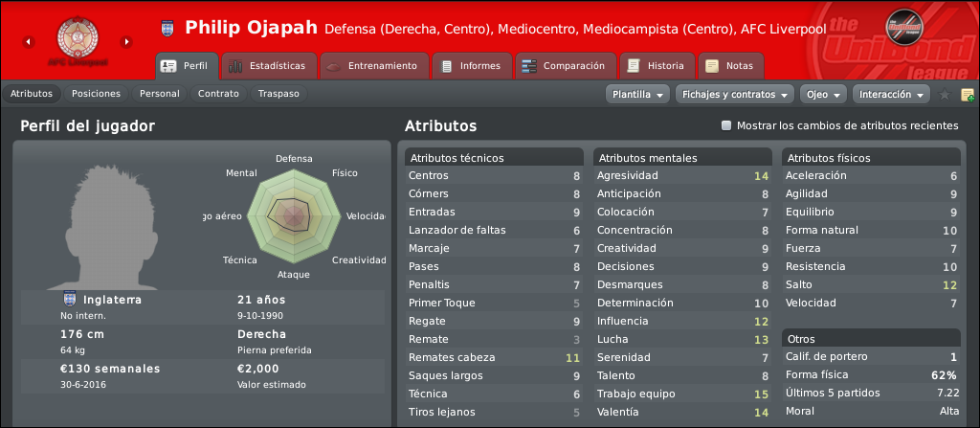Open the Entrenamiento tab
This screenshot has height=428, width=980.
(374, 66)
